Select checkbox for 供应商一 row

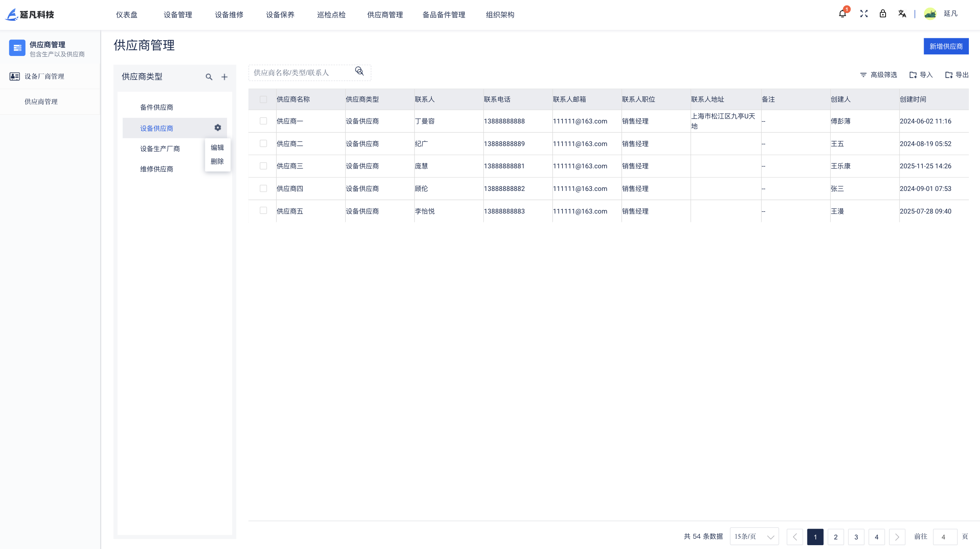[263, 121]
